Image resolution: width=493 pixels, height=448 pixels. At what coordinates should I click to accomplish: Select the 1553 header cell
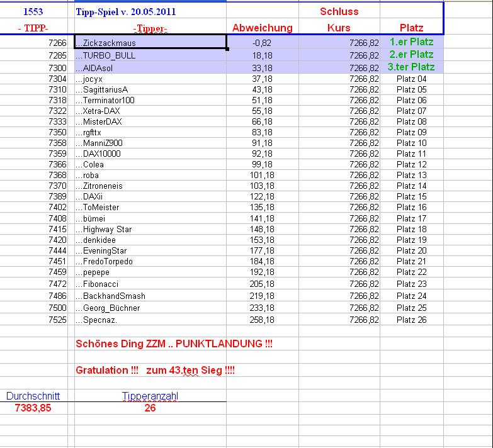[x=33, y=11]
